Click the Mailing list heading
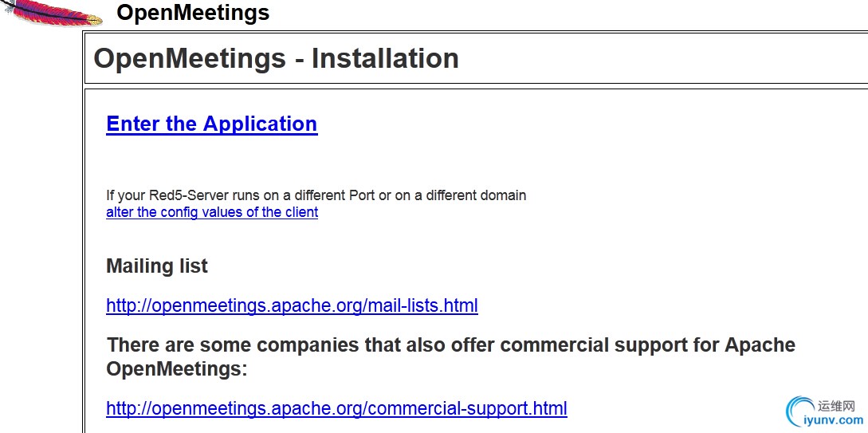 point(157,266)
